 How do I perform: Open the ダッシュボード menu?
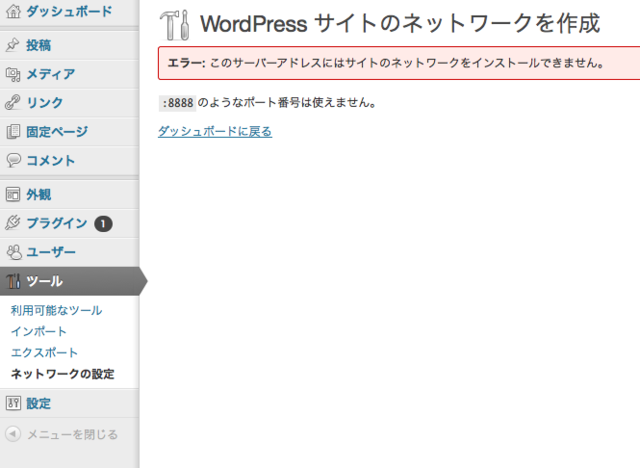69,12
